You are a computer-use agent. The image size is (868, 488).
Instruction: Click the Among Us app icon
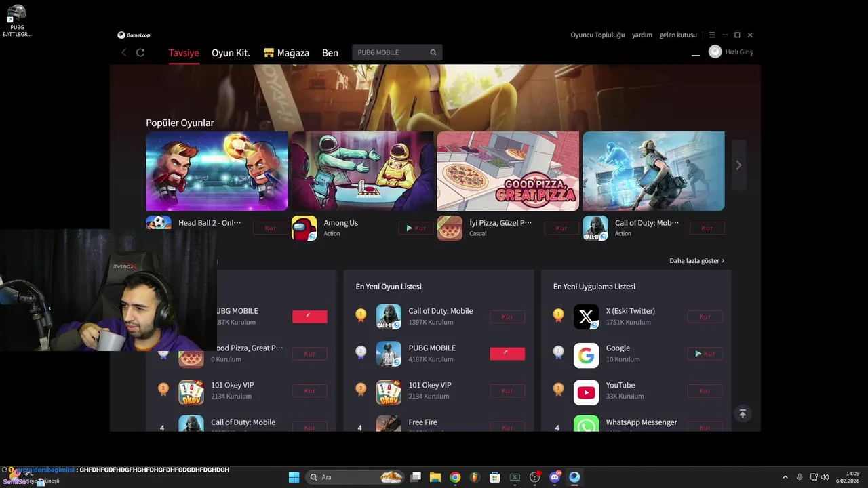pos(304,228)
